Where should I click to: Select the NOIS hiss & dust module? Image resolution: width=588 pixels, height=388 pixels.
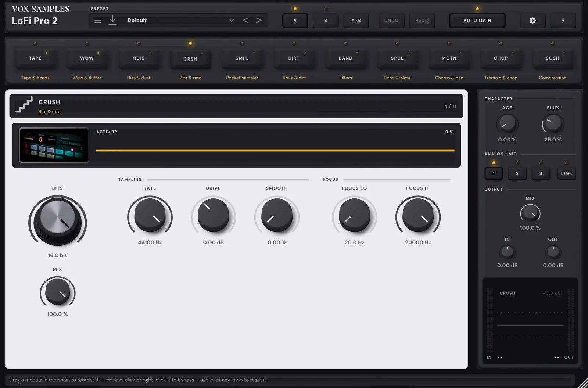click(139, 58)
